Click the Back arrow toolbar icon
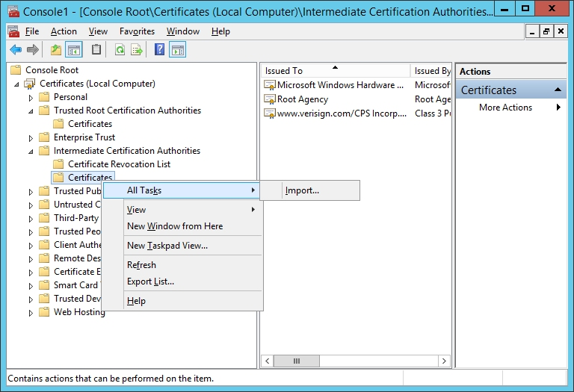 [15, 50]
